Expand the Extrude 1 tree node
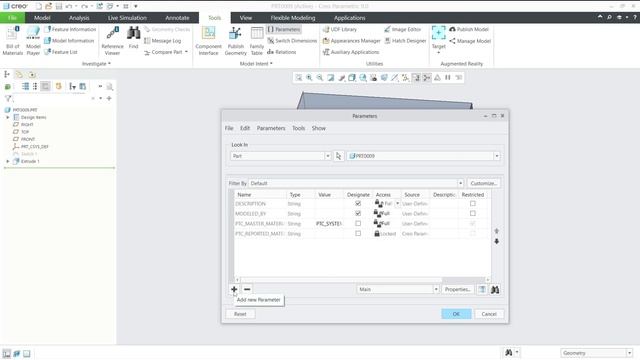 (8, 161)
